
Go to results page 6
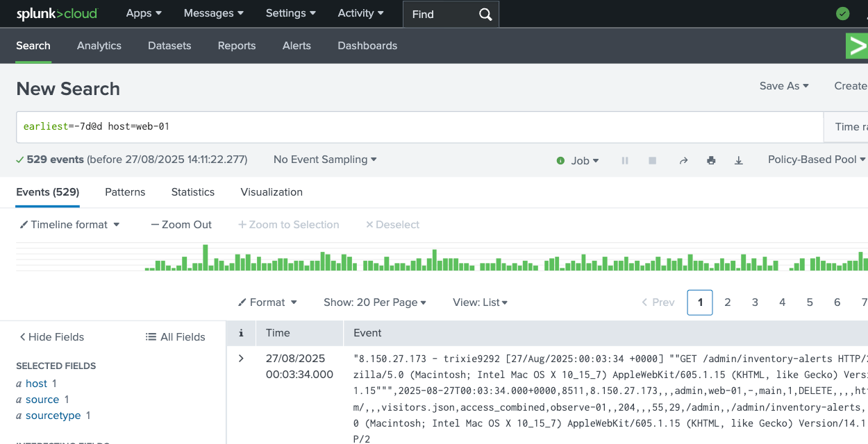point(837,302)
